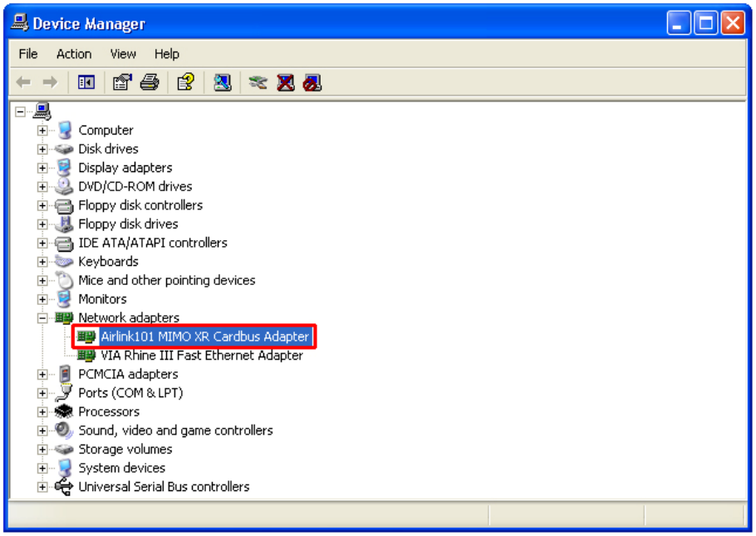Select the Ports (COM & LPT) label
Screen dimensions: 756x536
coord(130,393)
